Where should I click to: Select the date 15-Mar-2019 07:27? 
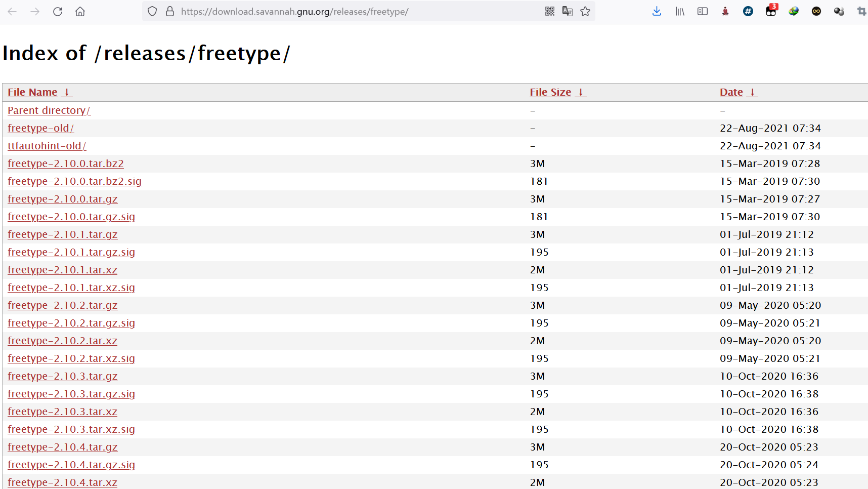coord(770,199)
